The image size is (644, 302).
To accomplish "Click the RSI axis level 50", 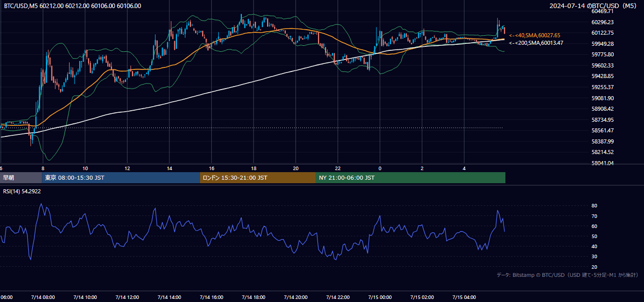I will (594, 236).
